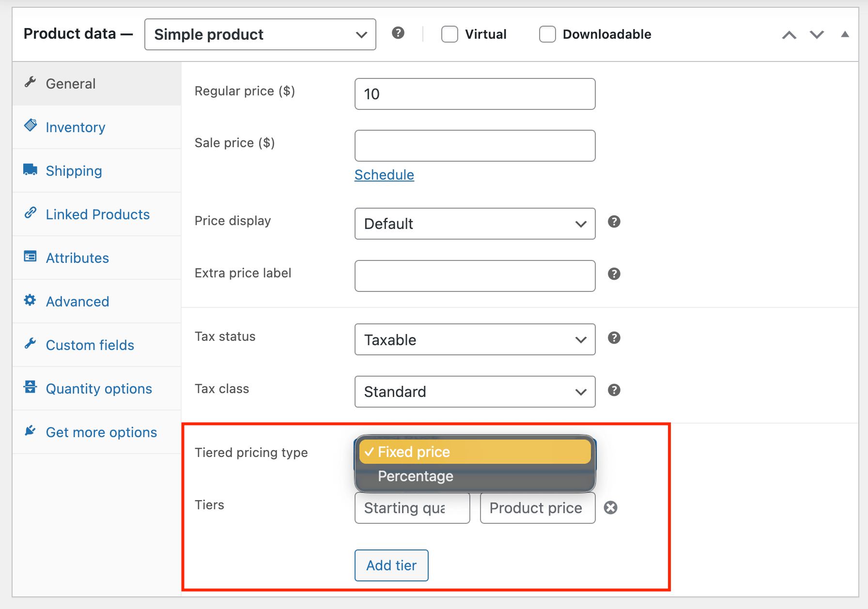Screen dimensions: 868x609
Task: Click the Attributes panel icon
Action: (30, 257)
